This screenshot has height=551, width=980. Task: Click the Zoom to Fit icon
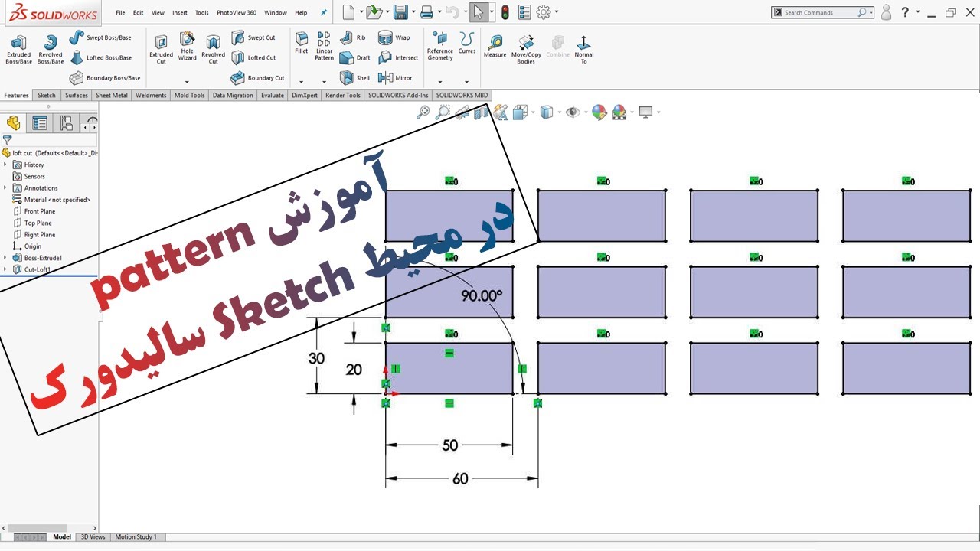click(x=423, y=112)
